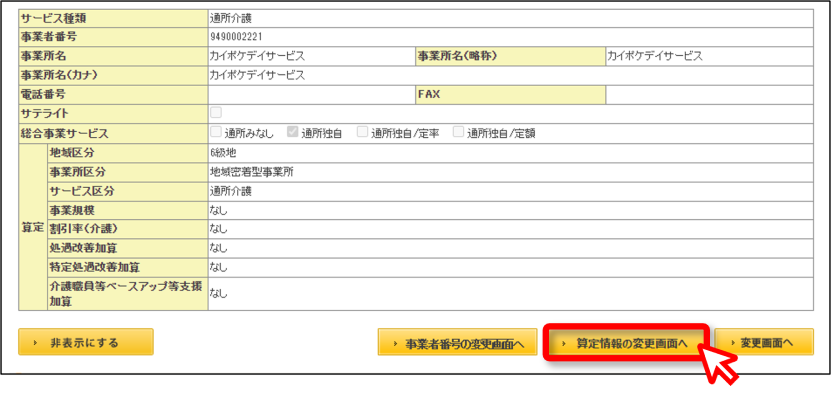831x396 pixels.
Task: Click the empty FAX value cell
Action: [709, 95]
